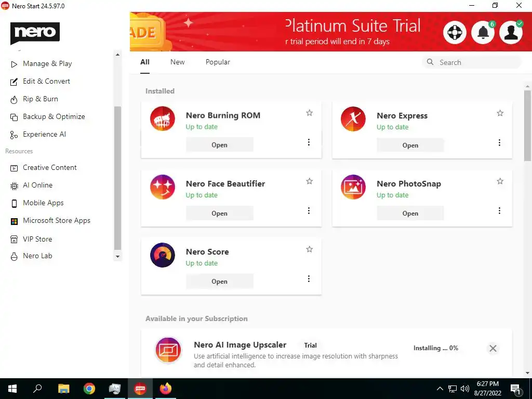Image resolution: width=532 pixels, height=399 pixels.
Task: Click the Platinum Suite Trial banner
Action: coord(331,32)
